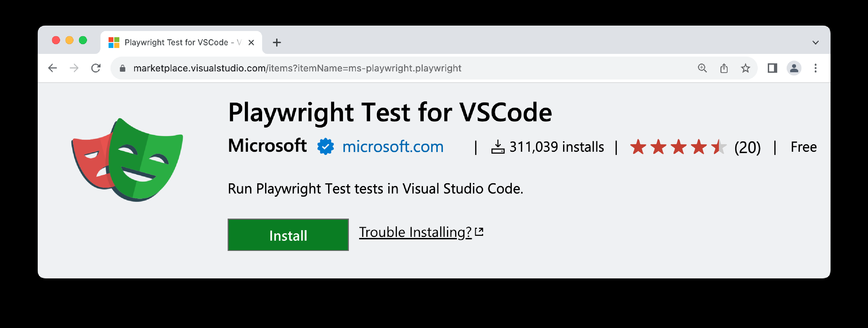Open a new tab with plus

point(277,43)
